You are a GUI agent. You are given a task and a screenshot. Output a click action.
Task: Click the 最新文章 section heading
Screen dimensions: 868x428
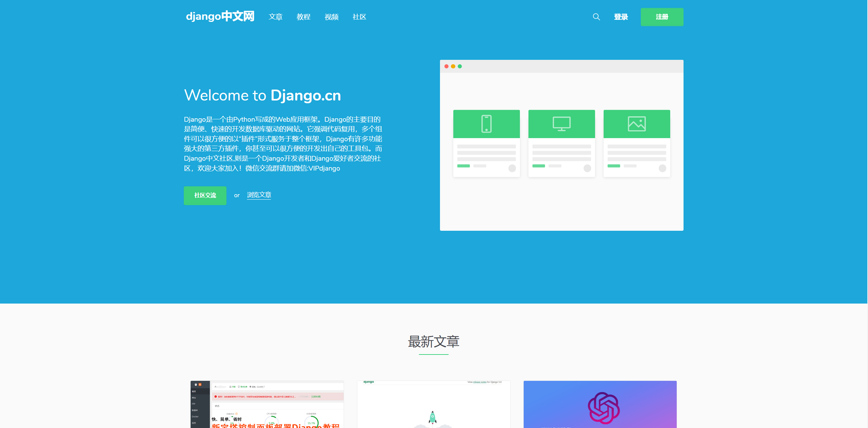point(433,342)
